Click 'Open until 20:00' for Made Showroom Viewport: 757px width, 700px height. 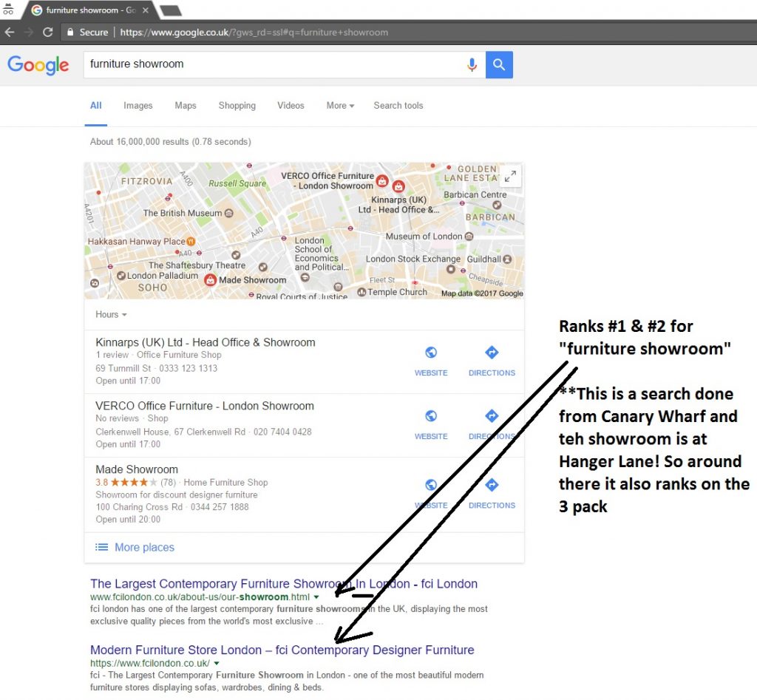point(128,520)
